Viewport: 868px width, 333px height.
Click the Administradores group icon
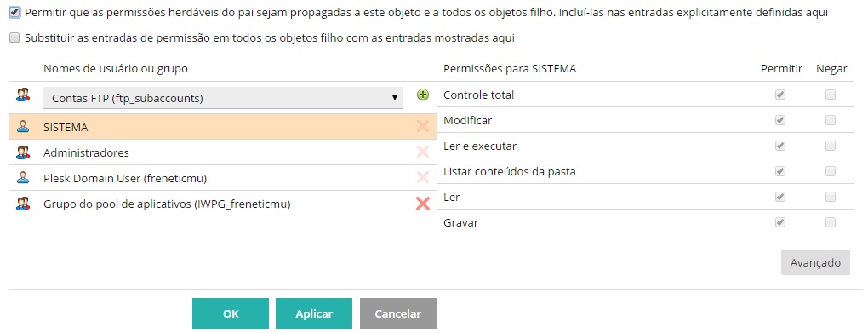(x=23, y=152)
